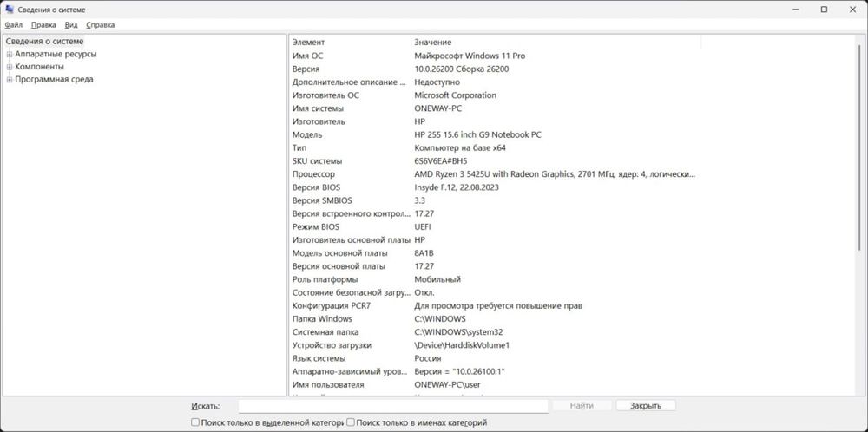868x432 pixels.
Task: Enable Поиск только в выделенной категории checkbox
Action: 194,422
